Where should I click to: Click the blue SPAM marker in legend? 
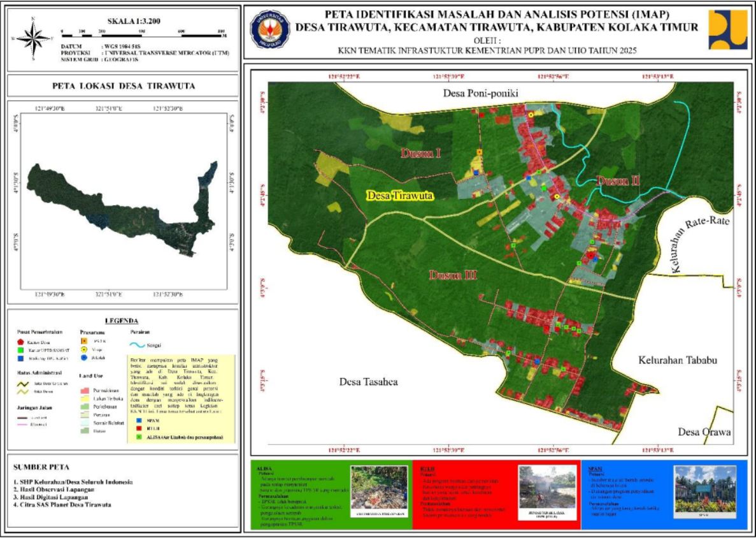click(x=139, y=421)
